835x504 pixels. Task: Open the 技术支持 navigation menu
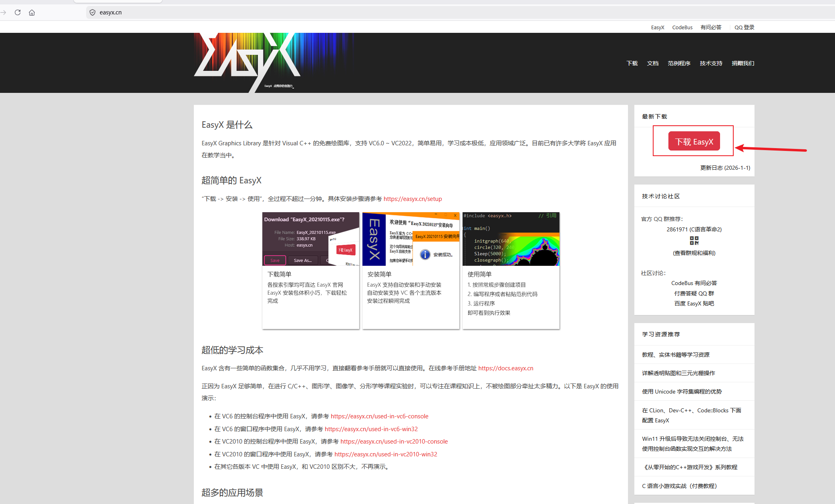[x=711, y=63]
